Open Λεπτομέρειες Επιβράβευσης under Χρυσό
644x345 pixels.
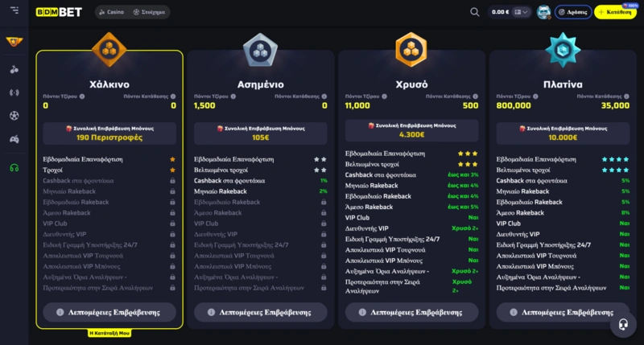click(x=412, y=312)
